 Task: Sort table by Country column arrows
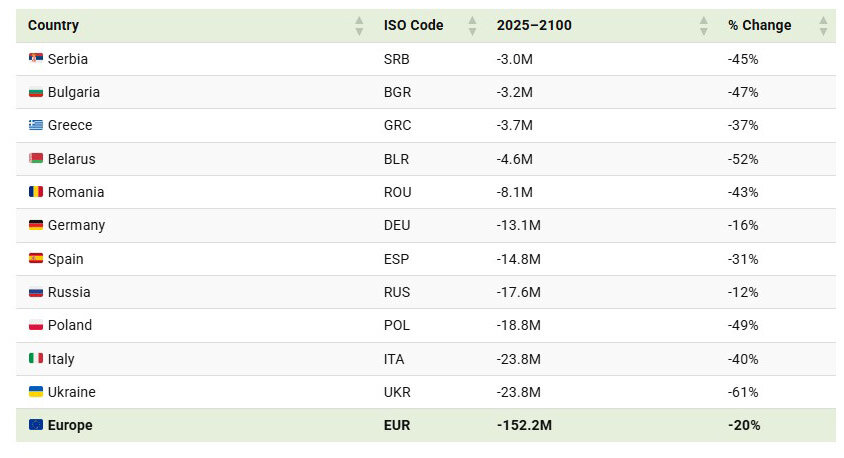click(x=359, y=26)
